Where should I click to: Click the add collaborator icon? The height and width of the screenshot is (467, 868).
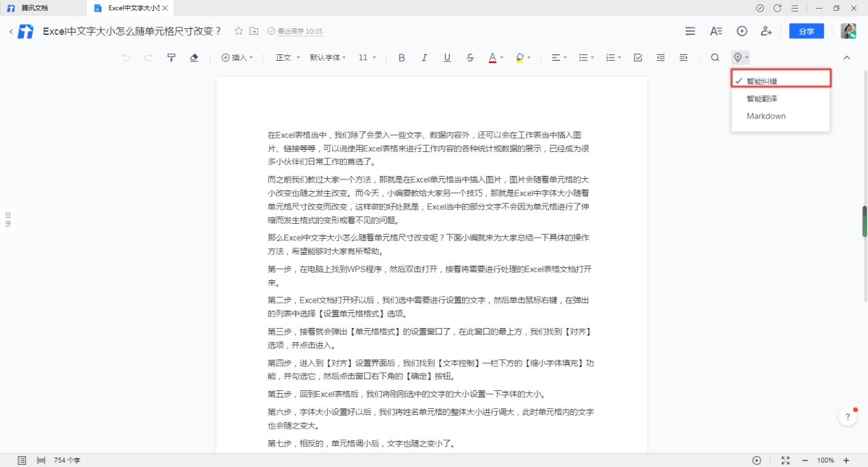766,31
